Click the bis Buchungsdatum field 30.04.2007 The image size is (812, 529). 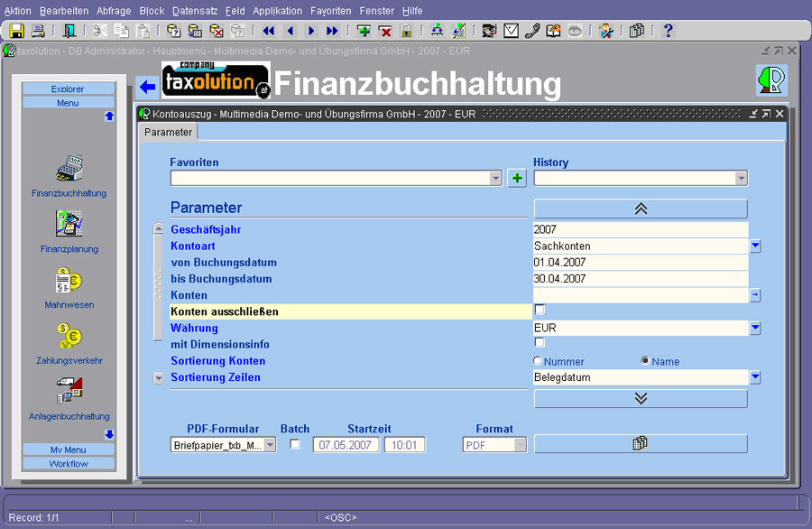(x=641, y=279)
